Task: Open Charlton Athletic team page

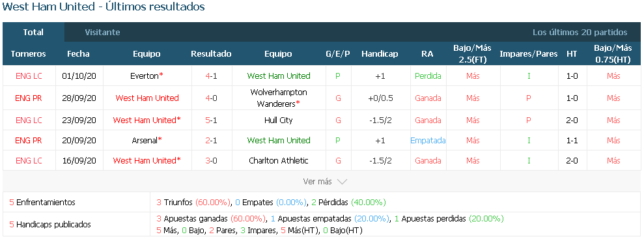Action: tap(279, 160)
